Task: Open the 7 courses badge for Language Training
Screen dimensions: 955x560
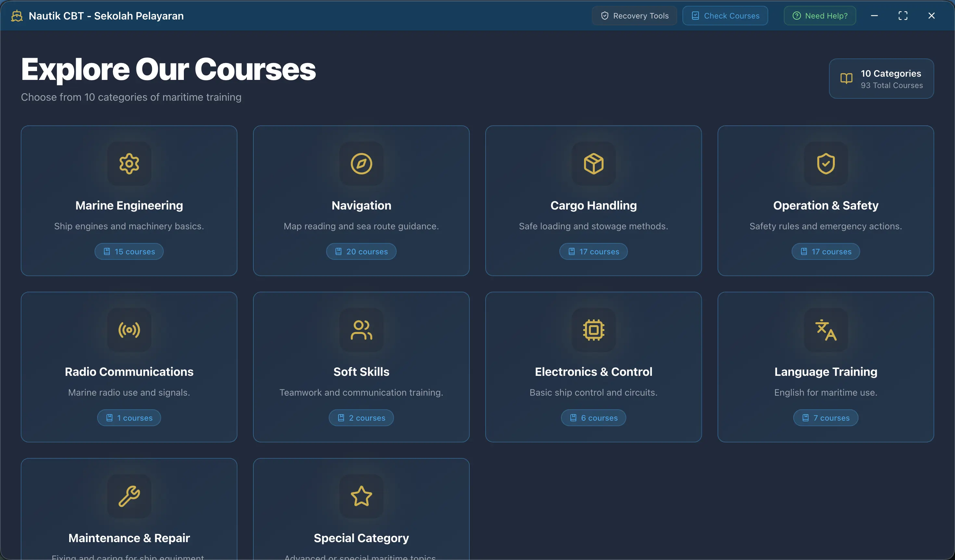Action: click(826, 418)
